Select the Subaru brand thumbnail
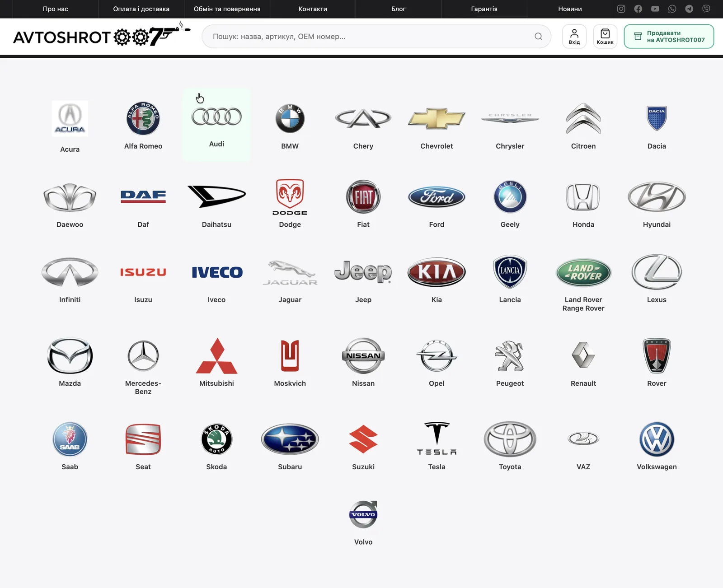The height and width of the screenshot is (588, 723). (x=290, y=439)
